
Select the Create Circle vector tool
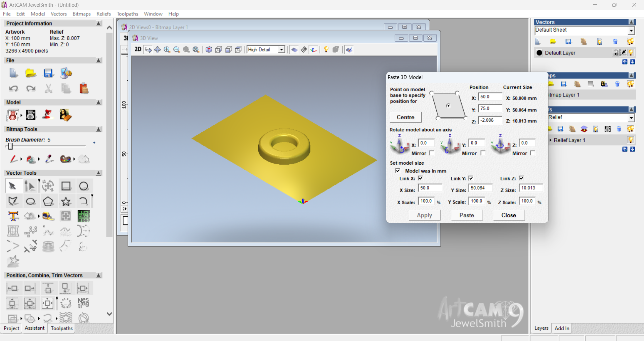(x=84, y=186)
